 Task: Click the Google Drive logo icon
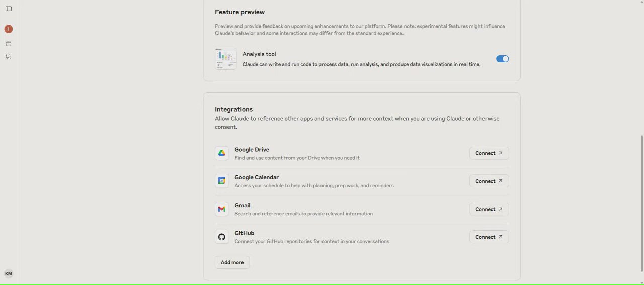click(222, 153)
